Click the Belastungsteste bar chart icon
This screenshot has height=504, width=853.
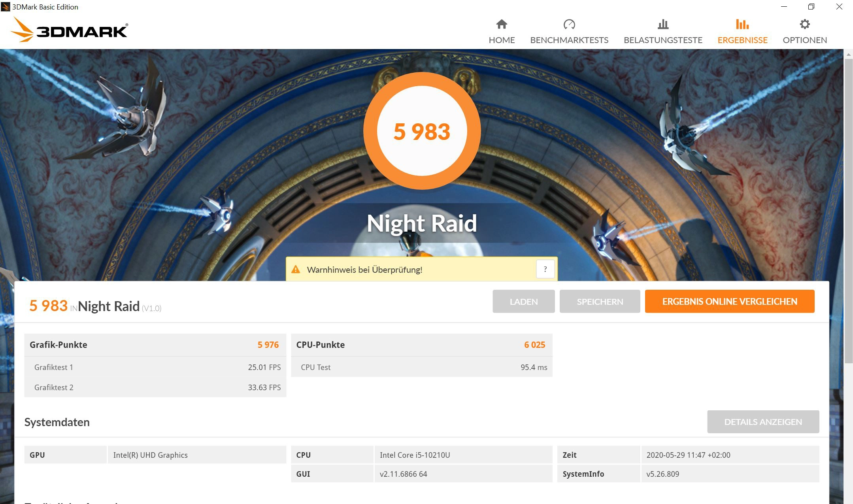click(663, 24)
